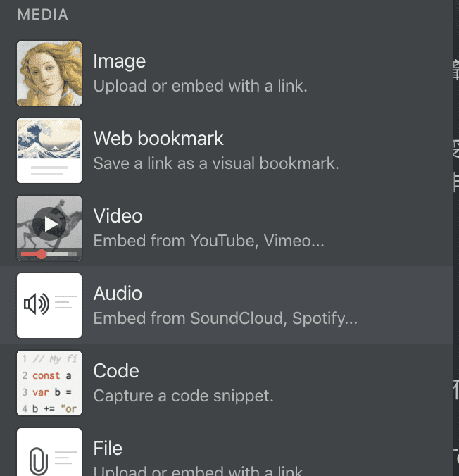Image resolution: width=459 pixels, height=476 pixels.
Task: Click 'Embed from YouTube, Vimeo...' description
Action: pos(209,241)
